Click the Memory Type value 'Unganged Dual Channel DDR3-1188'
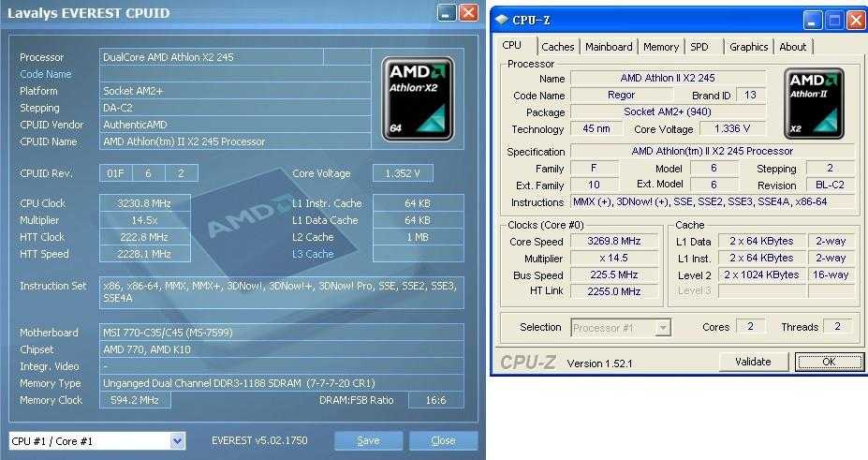This screenshot has width=868, height=460. pos(281,383)
